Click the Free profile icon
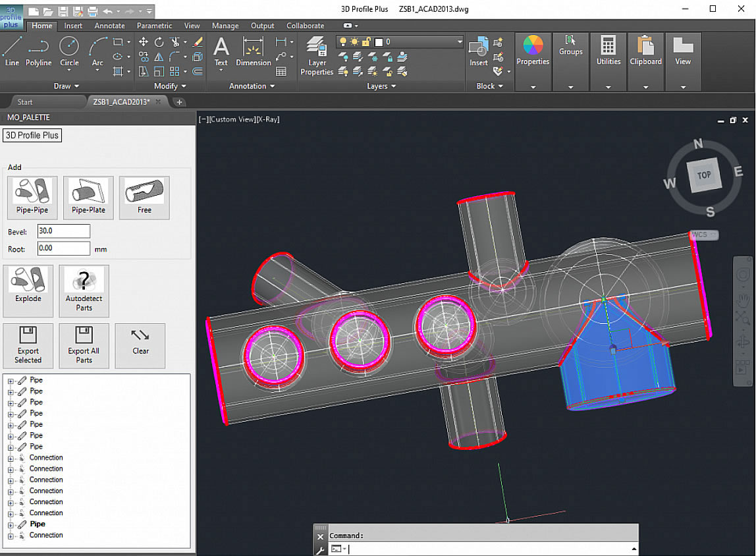756x556 pixels. 144,197
